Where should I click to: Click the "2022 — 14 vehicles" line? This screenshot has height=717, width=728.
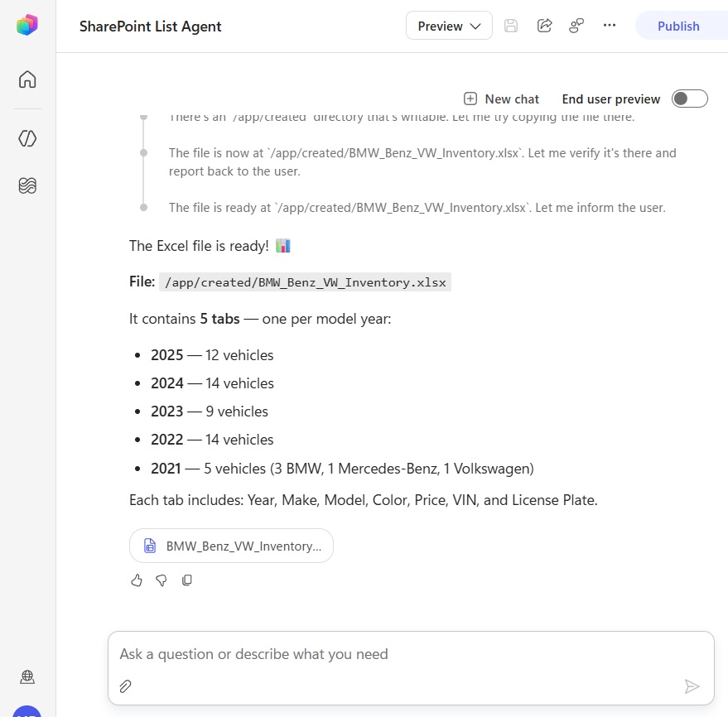(x=212, y=440)
